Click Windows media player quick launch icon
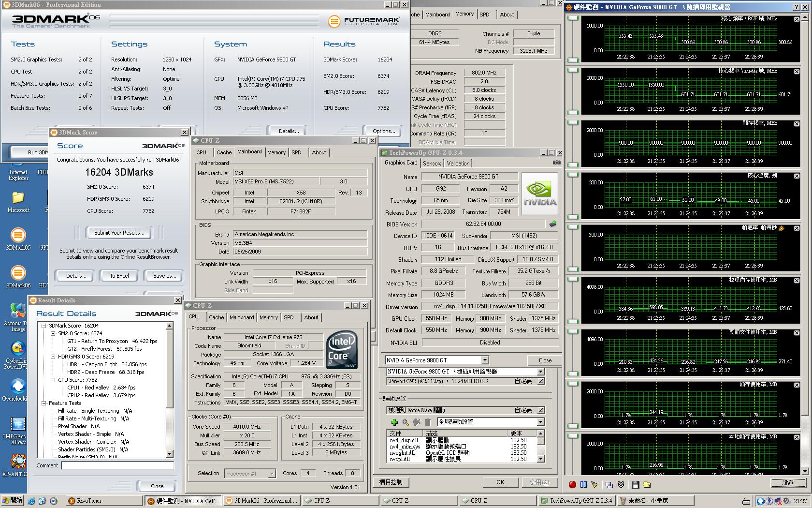Screen dimensions: 812x508 pyautogui.click(x=53, y=501)
